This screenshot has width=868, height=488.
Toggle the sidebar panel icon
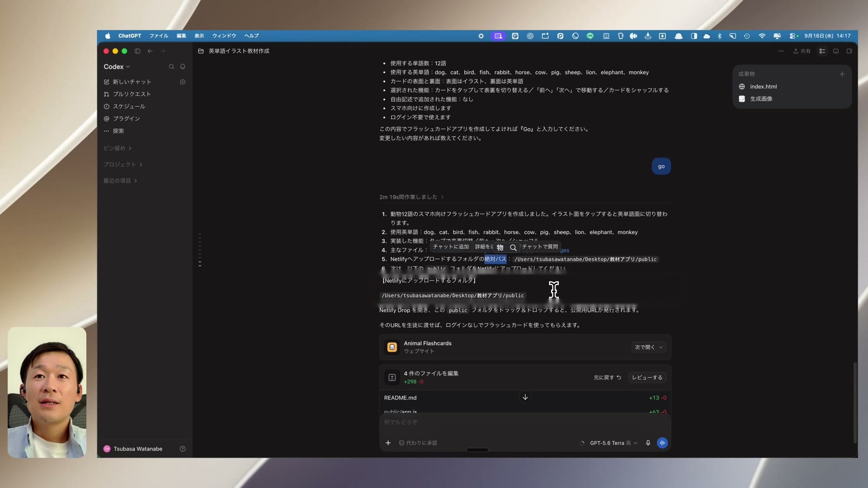pos(137,51)
